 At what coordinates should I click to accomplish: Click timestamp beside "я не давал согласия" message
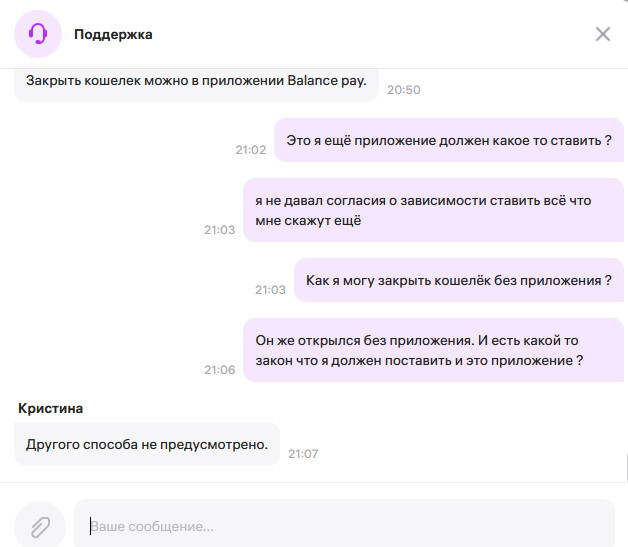click(x=219, y=230)
